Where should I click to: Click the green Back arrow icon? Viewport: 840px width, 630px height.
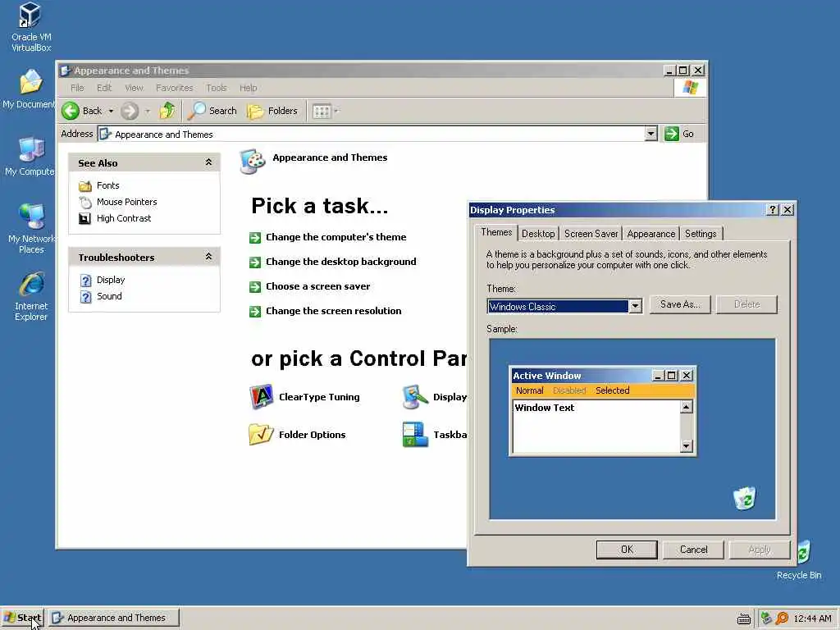(71, 112)
